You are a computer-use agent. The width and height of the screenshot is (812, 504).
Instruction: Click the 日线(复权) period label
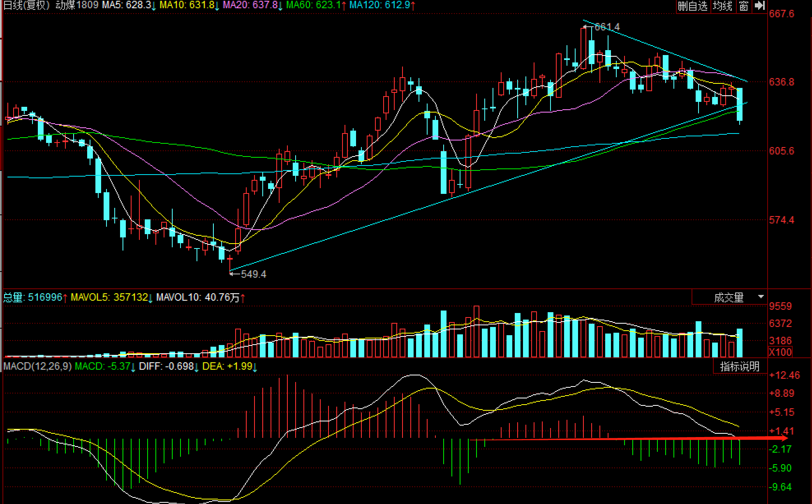tap(27, 5)
